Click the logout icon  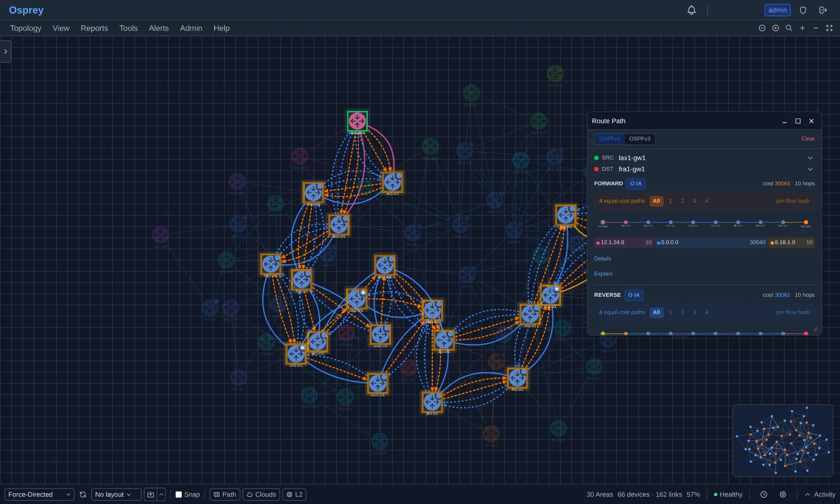point(823,10)
